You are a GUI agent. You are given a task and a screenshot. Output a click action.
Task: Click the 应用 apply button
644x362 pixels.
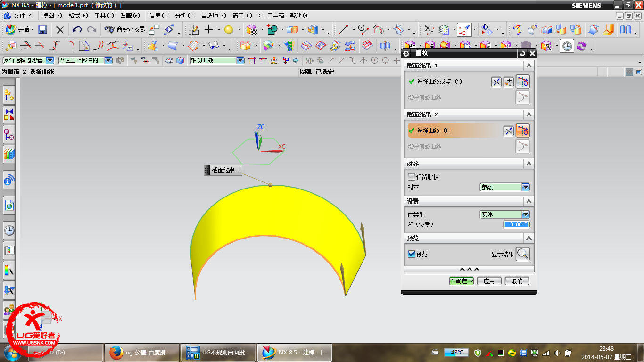click(489, 281)
